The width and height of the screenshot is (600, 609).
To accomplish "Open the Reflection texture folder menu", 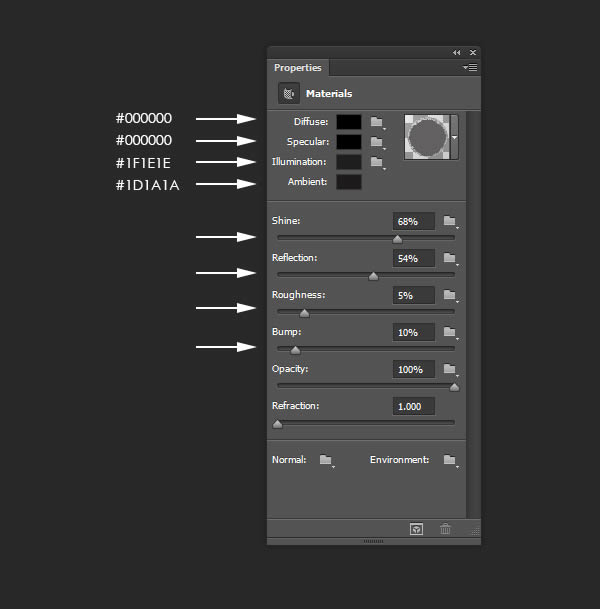I will point(450,258).
